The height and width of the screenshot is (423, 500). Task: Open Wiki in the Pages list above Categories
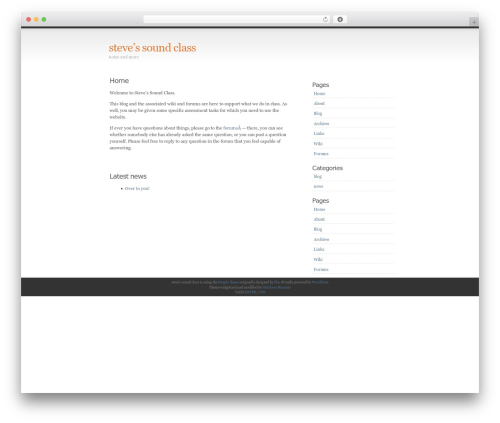(x=318, y=144)
